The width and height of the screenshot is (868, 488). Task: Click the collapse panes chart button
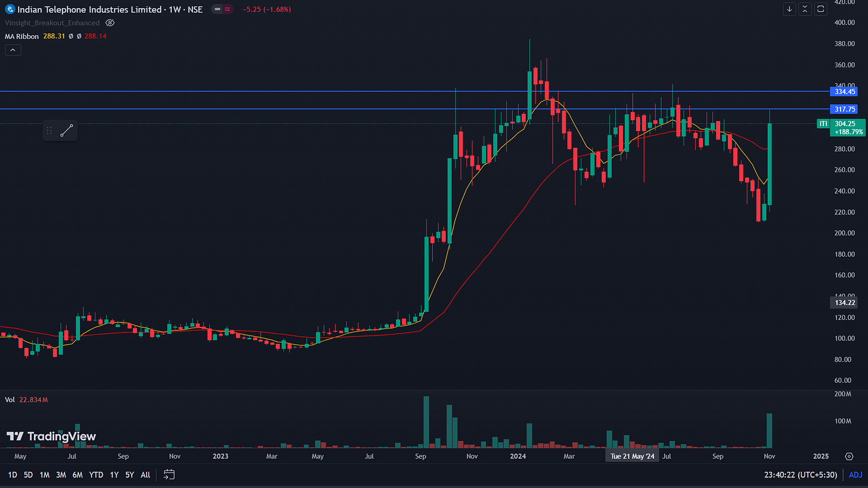(805, 9)
